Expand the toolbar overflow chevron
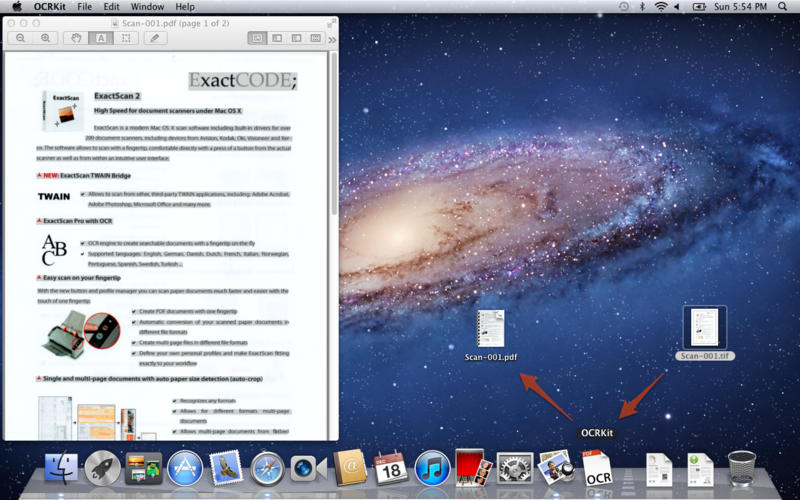Screen dimensions: 800x500 click(x=332, y=39)
